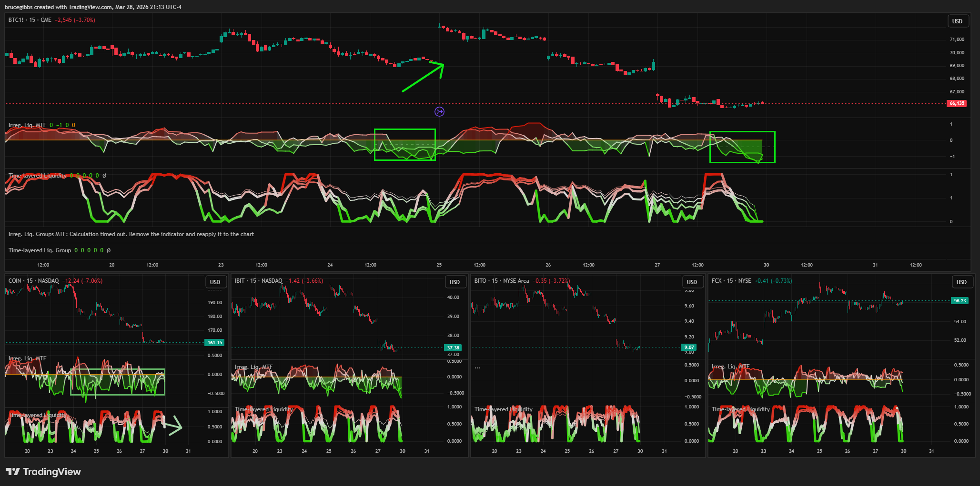Open the USD currency selector on FCX chart

[x=961, y=282]
